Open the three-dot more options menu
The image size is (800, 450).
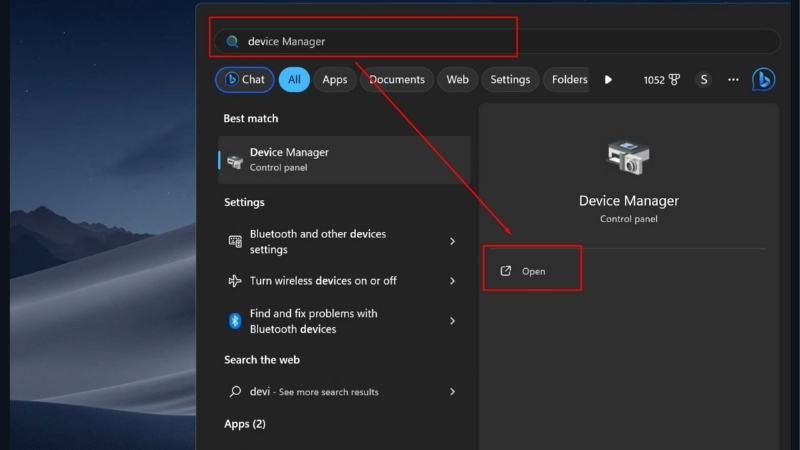coord(733,80)
